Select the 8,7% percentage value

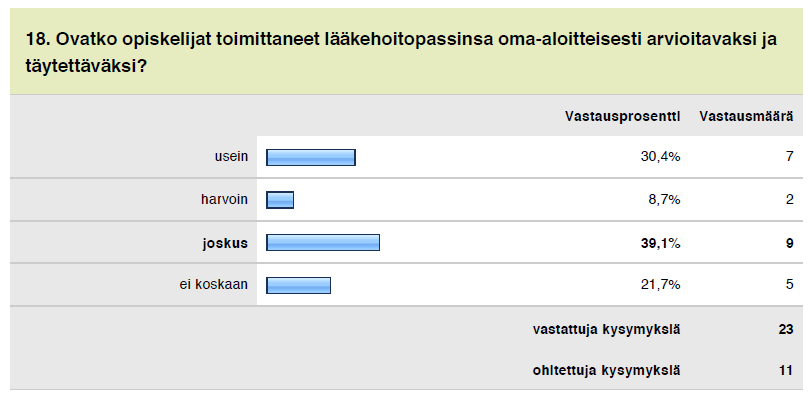[664, 200]
